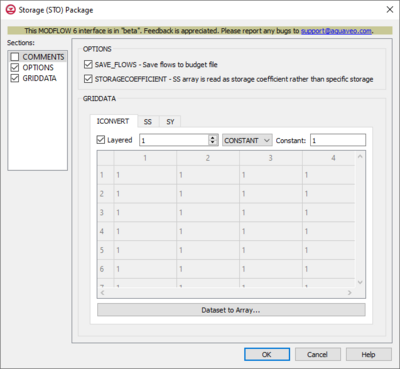Open Help for the Storage package
Screen dimensions: 400x369
369,354
